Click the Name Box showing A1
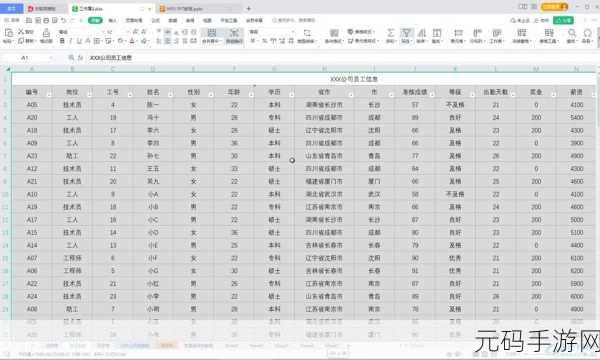Viewport: 600px width, 360px height. pos(29,58)
